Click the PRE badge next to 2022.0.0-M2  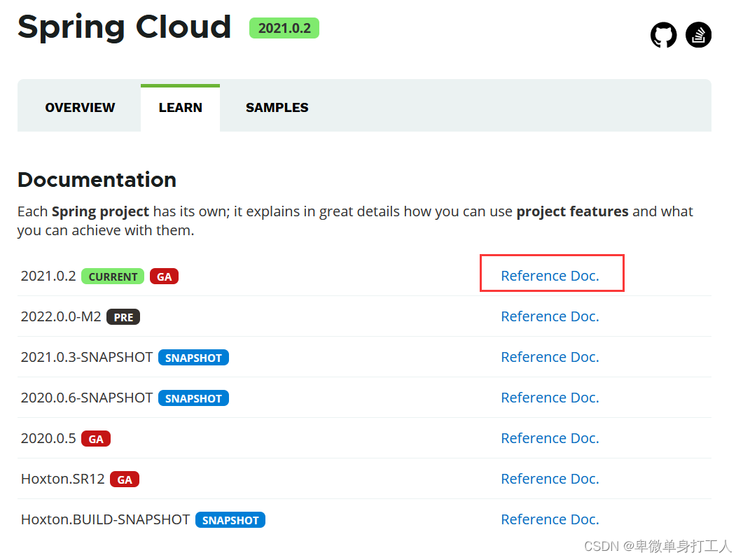pyautogui.click(x=123, y=316)
